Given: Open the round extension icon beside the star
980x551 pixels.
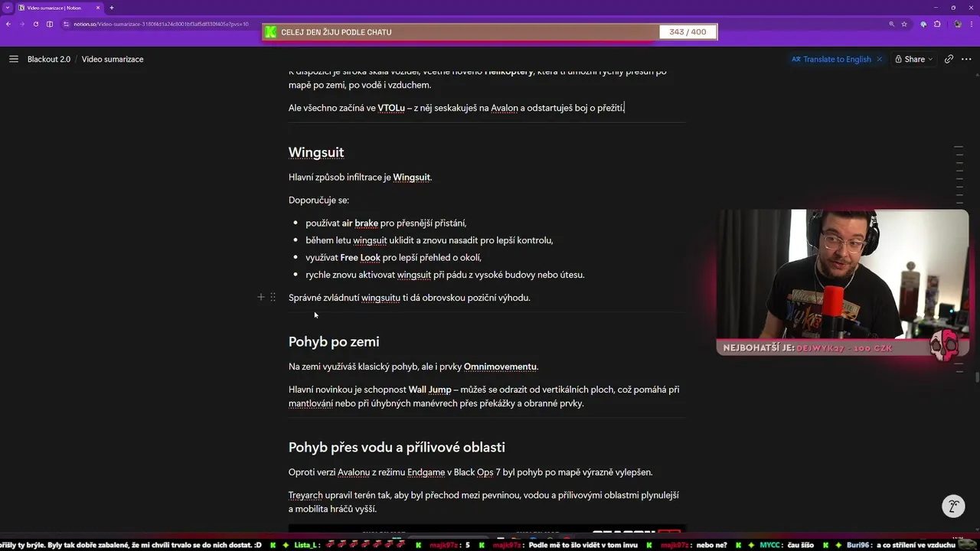Looking at the screenshot, I should (x=923, y=24).
